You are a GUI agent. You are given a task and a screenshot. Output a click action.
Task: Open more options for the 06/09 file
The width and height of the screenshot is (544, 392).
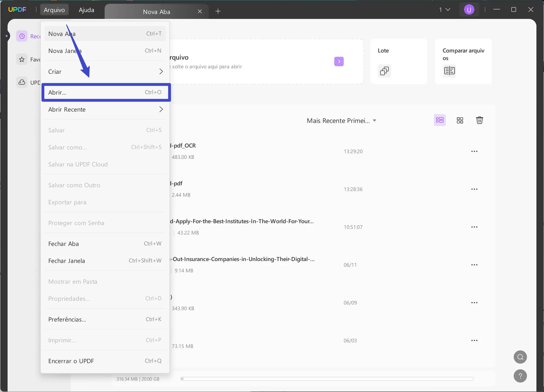click(474, 303)
